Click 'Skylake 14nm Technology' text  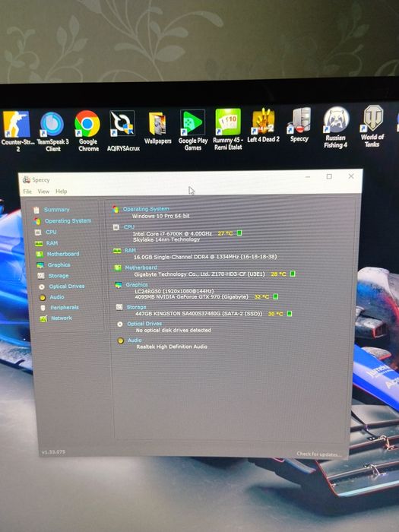[166, 239]
